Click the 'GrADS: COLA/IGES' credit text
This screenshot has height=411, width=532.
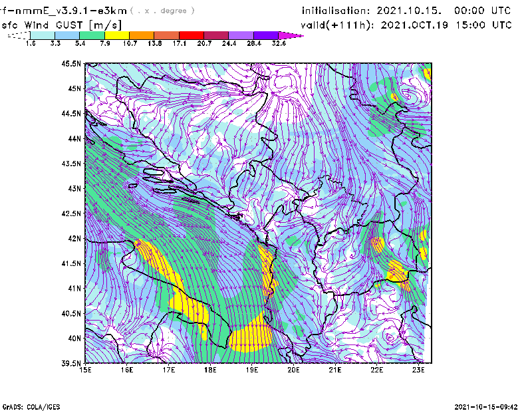(31, 407)
